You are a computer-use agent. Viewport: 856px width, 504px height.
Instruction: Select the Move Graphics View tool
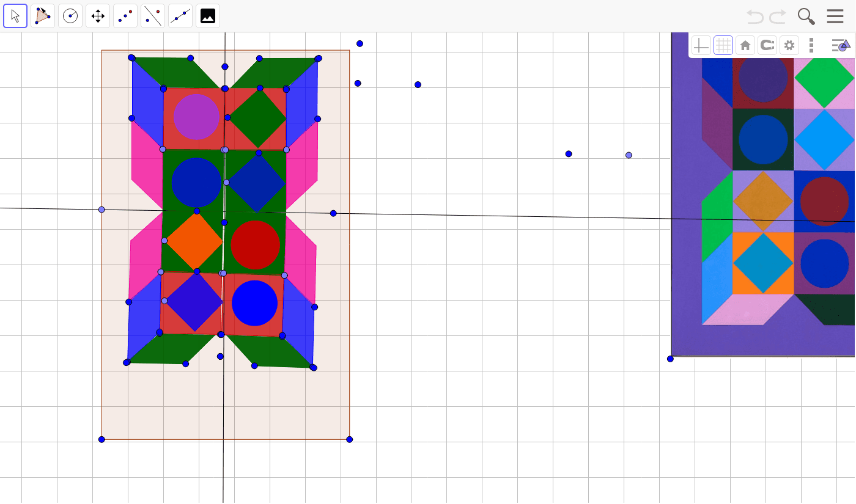pos(98,16)
